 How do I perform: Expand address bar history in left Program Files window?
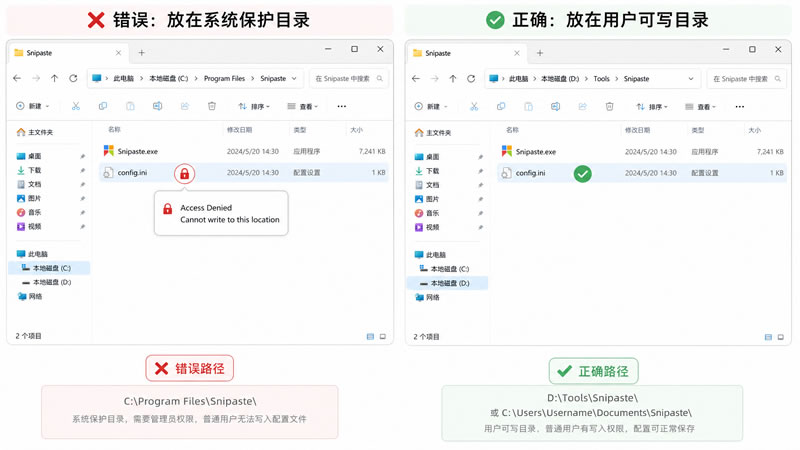[294, 79]
